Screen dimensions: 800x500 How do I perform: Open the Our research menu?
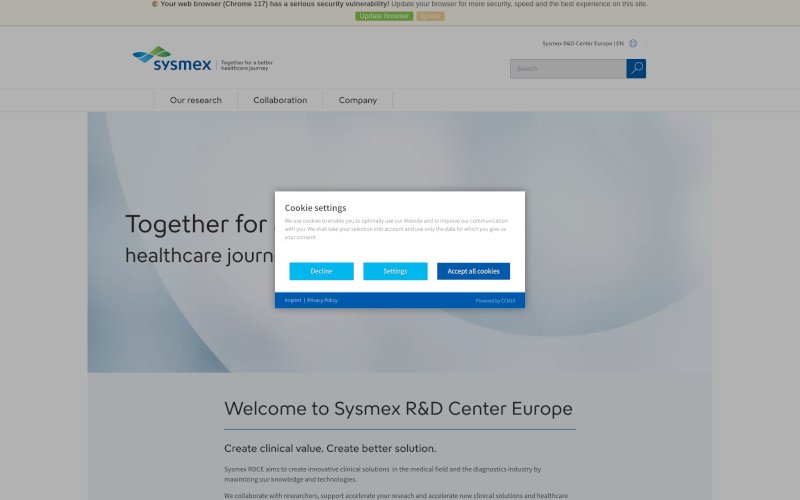(x=195, y=100)
